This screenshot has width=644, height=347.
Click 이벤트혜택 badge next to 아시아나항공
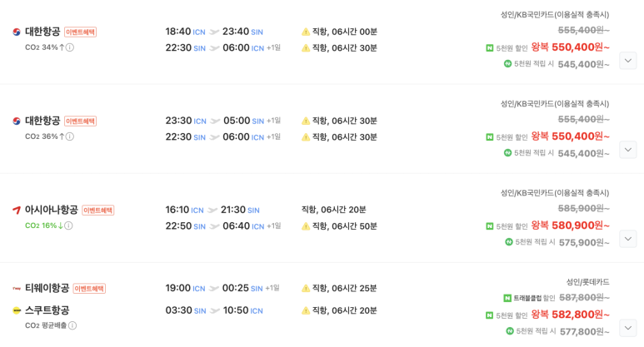[97, 211]
